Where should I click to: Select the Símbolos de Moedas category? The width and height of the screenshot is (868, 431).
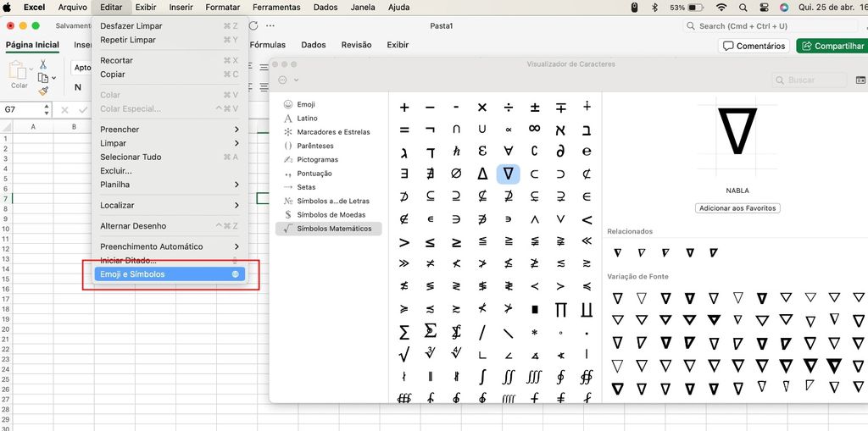(328, 215)
